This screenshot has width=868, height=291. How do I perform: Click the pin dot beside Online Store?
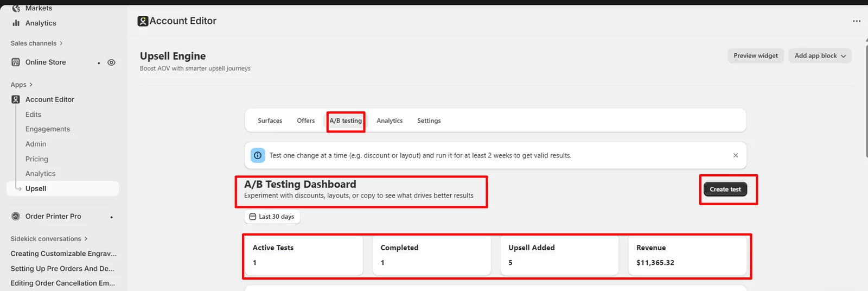click(x=99, y=63)
